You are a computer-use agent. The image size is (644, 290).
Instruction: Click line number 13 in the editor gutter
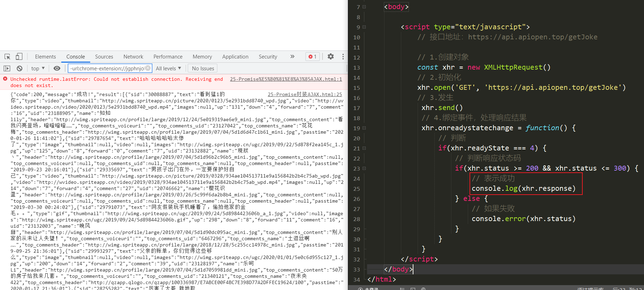tap(357, 68)
